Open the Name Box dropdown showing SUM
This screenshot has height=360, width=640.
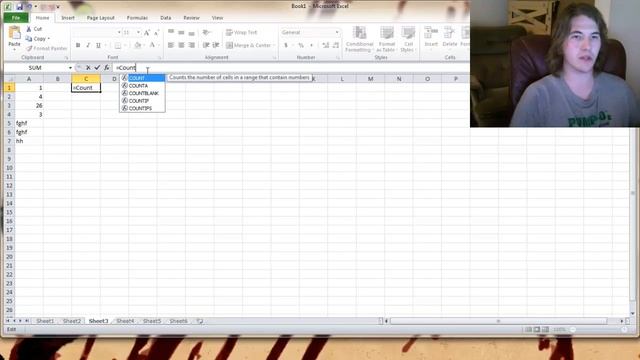tap(70, 68)
